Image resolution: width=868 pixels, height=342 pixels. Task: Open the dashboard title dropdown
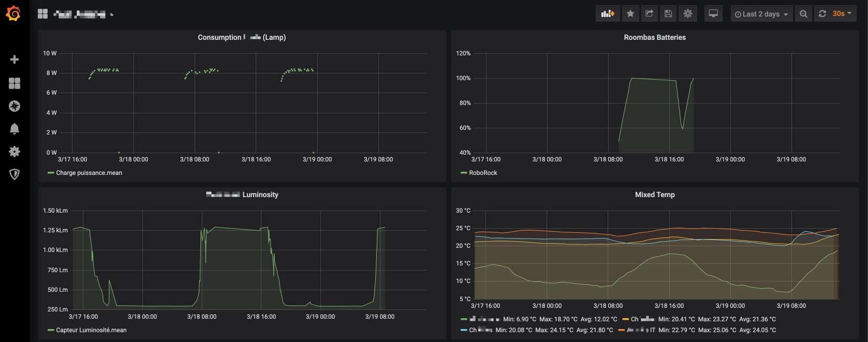click(83, 14)
